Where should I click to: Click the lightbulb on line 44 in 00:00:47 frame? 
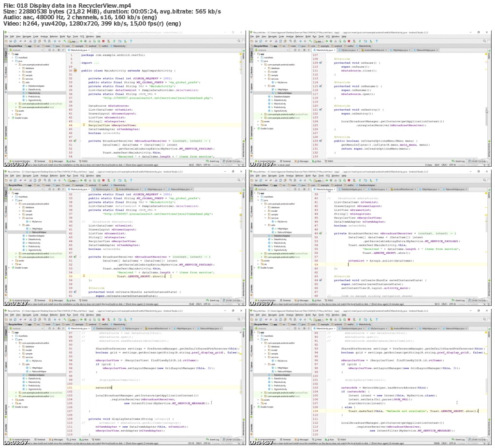[84, 125]
